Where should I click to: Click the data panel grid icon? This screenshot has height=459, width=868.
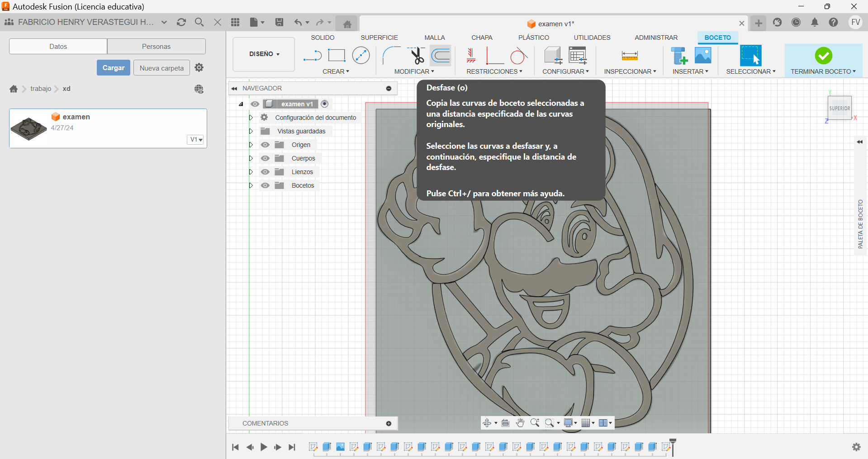tap(235, 22)
